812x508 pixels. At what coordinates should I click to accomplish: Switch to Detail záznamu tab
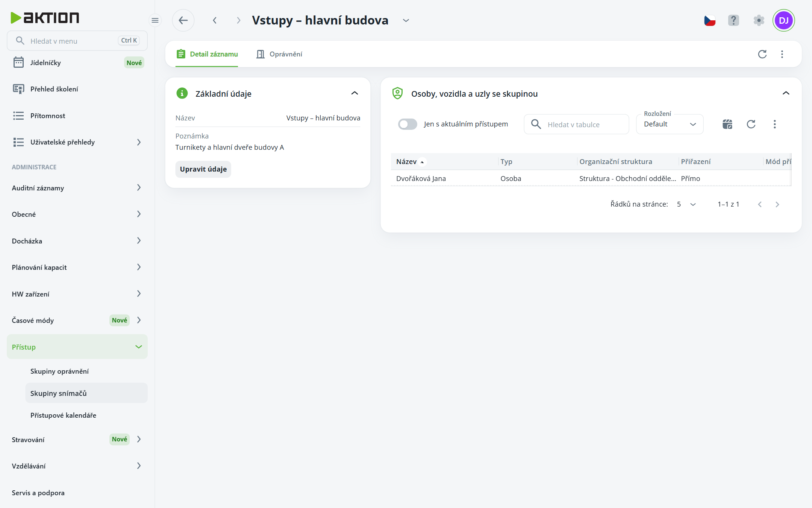click(207, 54)
